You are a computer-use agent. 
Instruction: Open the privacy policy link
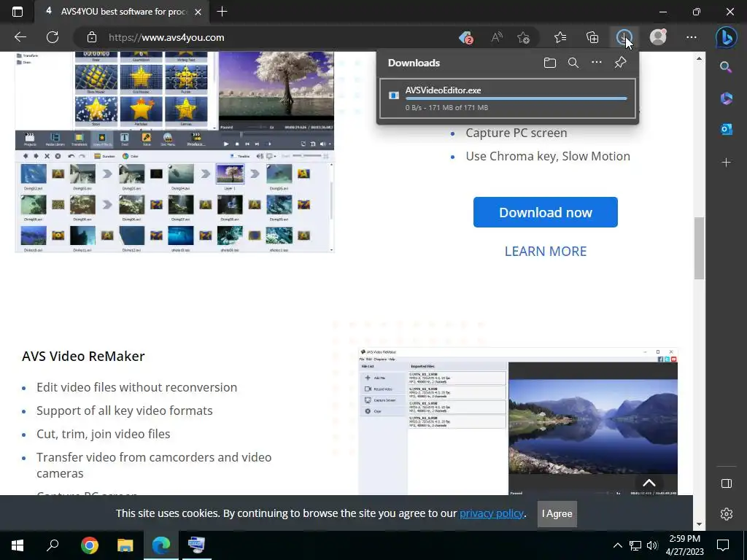coord(491,513)
